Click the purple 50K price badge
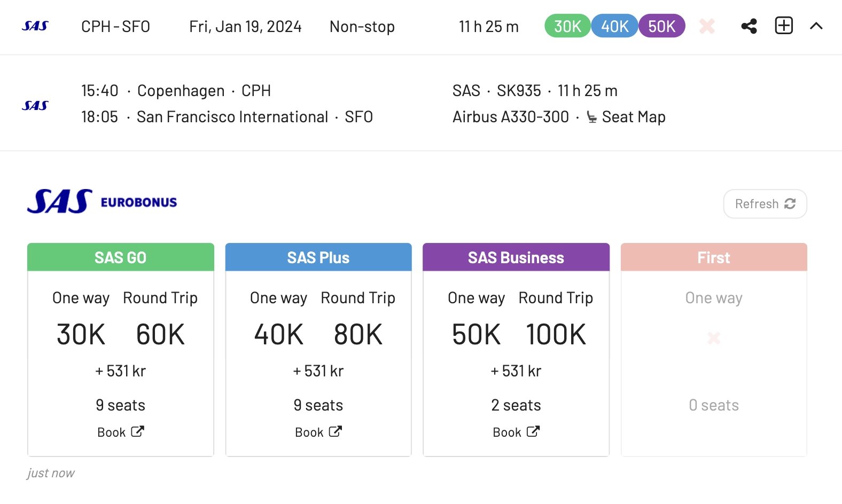The width and height of the screenshot is (842, 504). click(x=661, y=26)
